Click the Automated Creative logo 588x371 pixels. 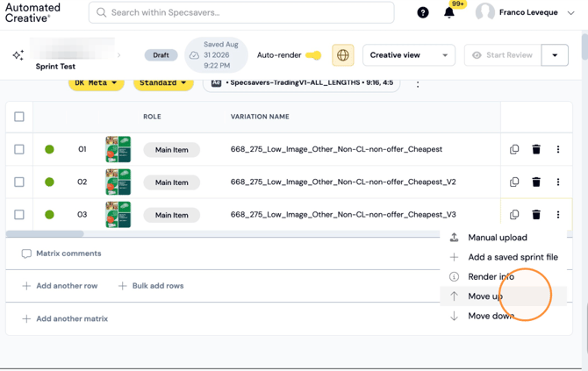tap(32, 13)
